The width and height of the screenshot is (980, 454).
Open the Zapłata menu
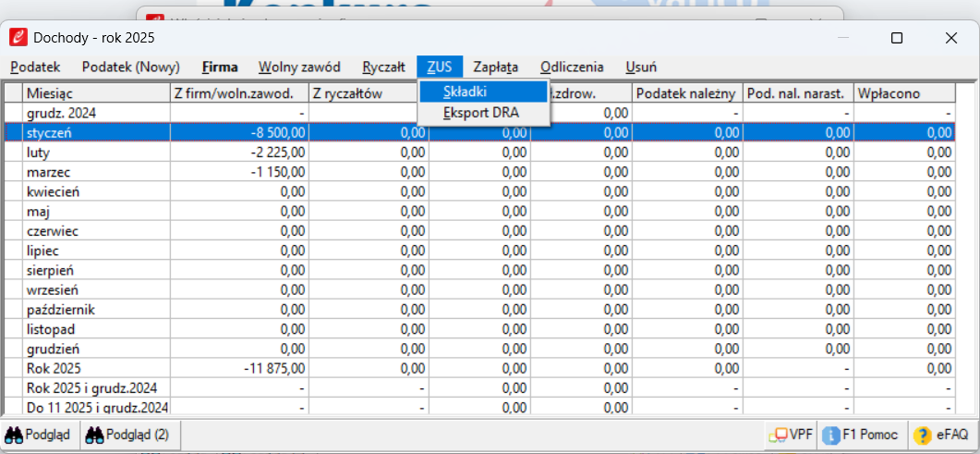click(496, 67)
